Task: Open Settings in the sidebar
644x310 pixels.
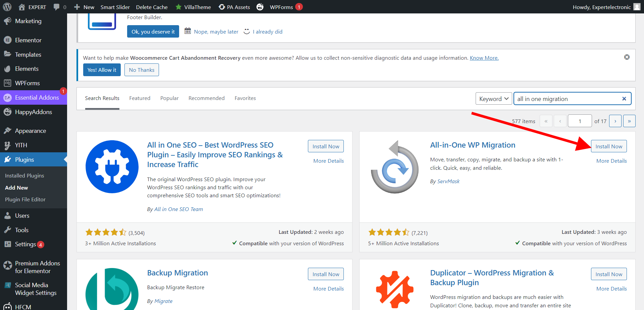Action: coord(34,244)
